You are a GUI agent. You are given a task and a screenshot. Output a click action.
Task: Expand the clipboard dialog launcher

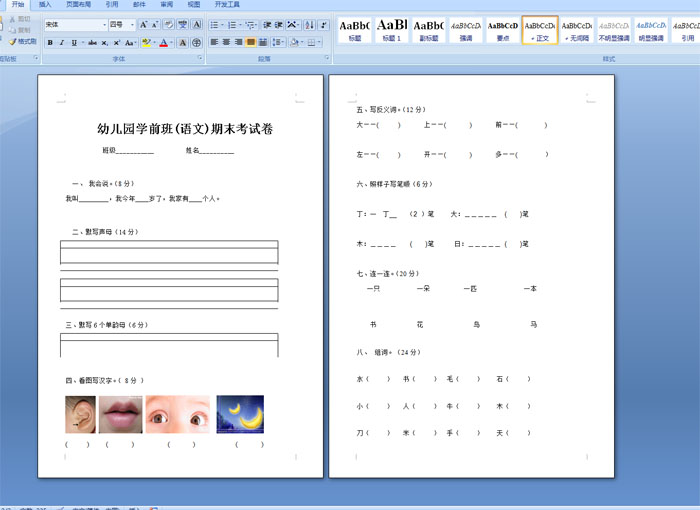click(36, 58)
